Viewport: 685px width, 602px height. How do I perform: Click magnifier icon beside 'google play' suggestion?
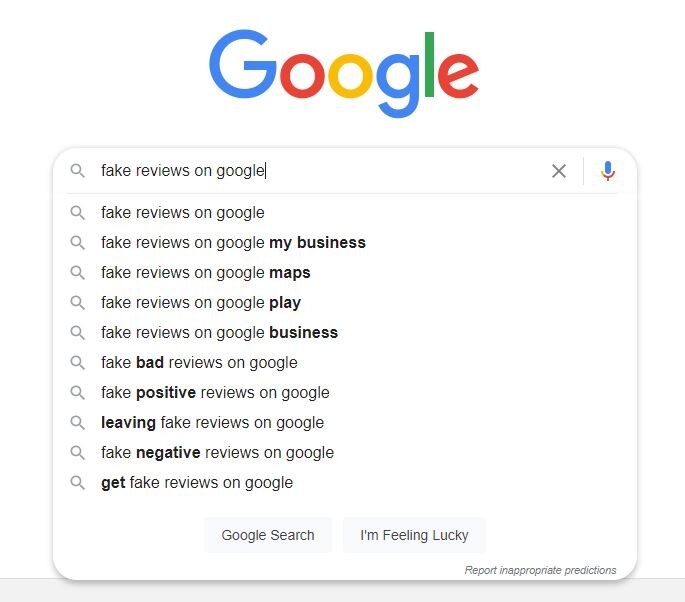[77, 302]
